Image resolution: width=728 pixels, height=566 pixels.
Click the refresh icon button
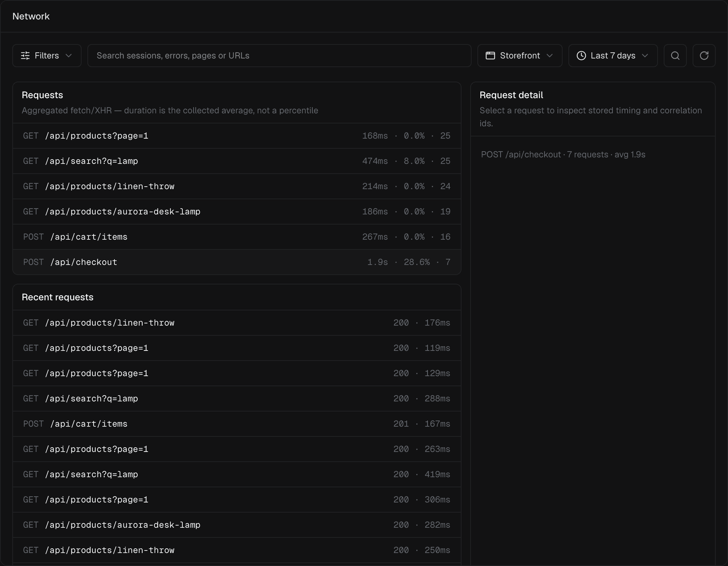coord(704,56)
